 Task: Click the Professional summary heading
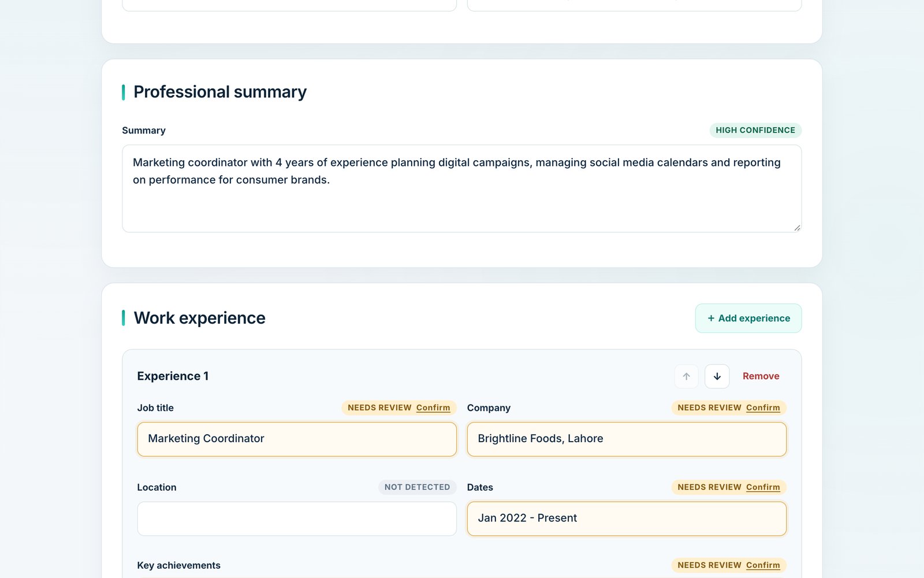pyautogui.click(x=220, y=92)
